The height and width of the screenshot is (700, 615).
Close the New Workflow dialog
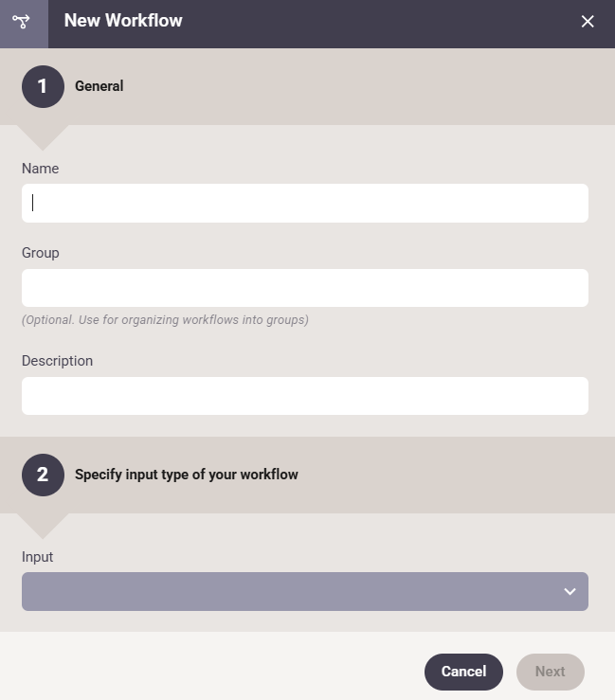588,21
